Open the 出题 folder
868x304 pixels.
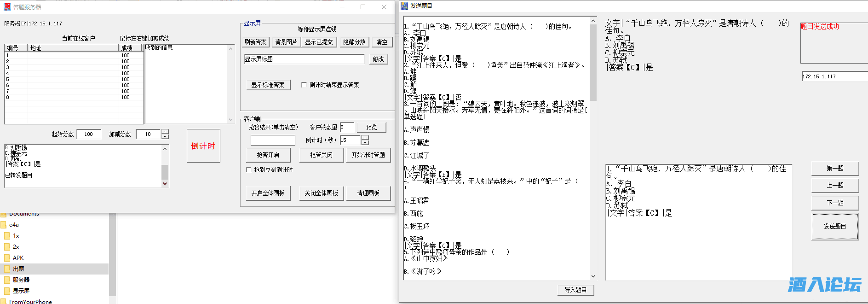18,269
